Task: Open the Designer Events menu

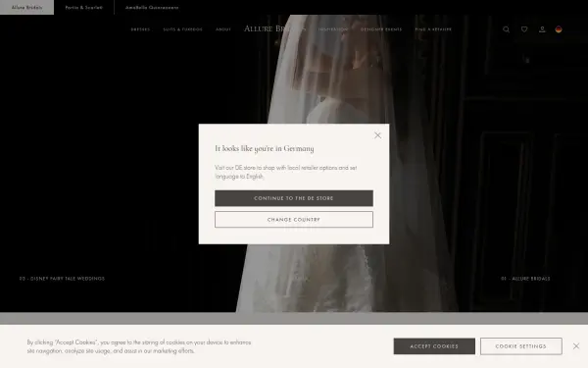Action: tap(381, 29)
